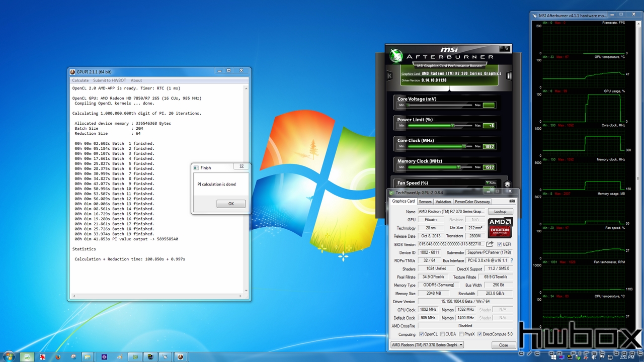This screenshot has width=644, height=362.
Task: Click GPU-Z screenshot camera icon
Action: tap(512, 201)
